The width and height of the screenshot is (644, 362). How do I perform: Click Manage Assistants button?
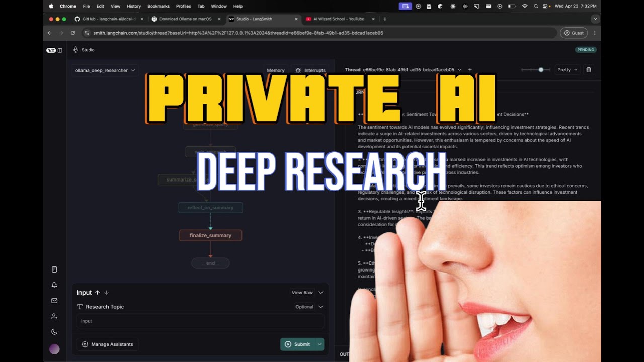[x=107, y=344]
